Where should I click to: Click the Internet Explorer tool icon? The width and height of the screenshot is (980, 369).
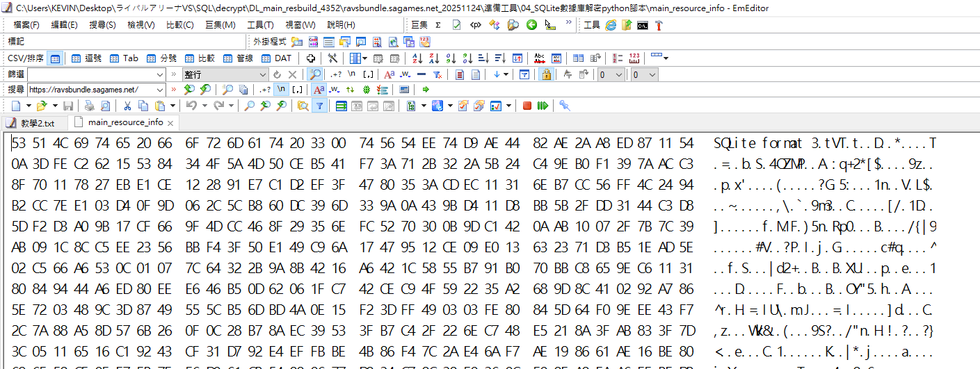(x=611, y=25)
